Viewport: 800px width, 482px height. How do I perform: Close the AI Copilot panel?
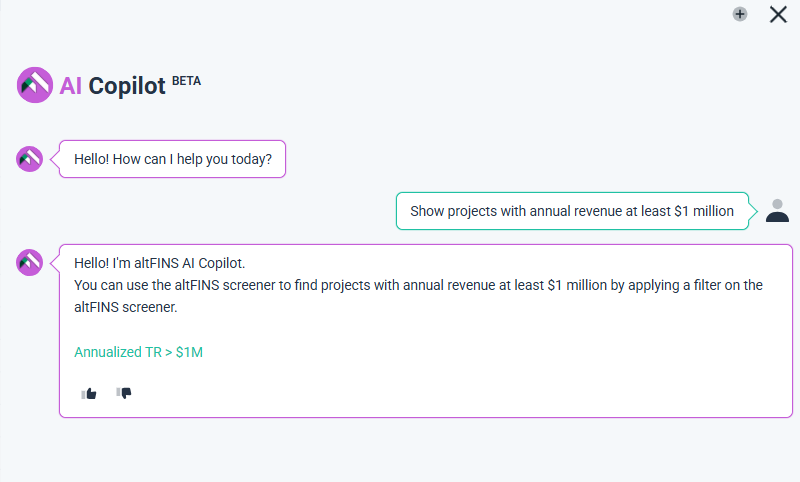click(x=778, y=14)
